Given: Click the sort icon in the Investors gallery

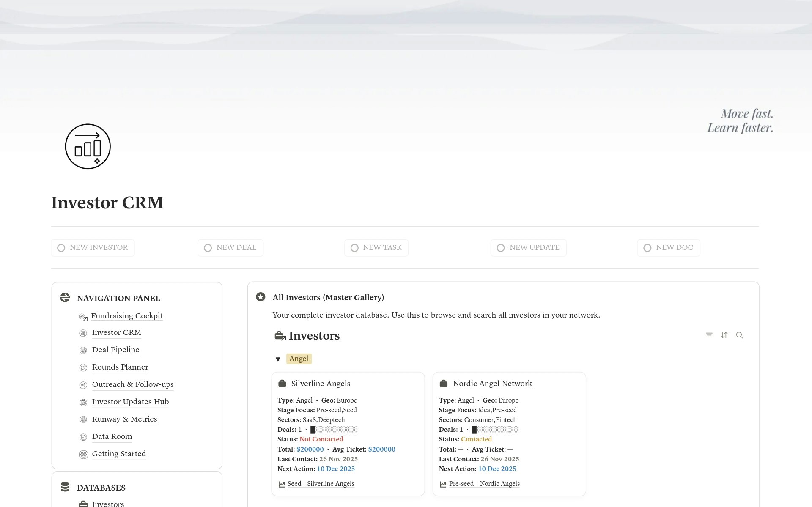Looking at the screenshot, I should click(x=724, y=335).
